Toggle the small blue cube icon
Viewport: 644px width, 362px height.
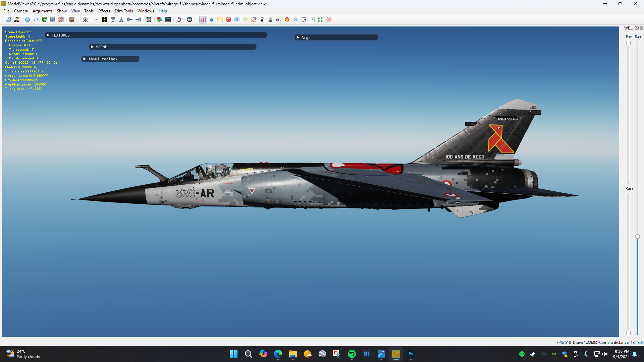(212, 19)
